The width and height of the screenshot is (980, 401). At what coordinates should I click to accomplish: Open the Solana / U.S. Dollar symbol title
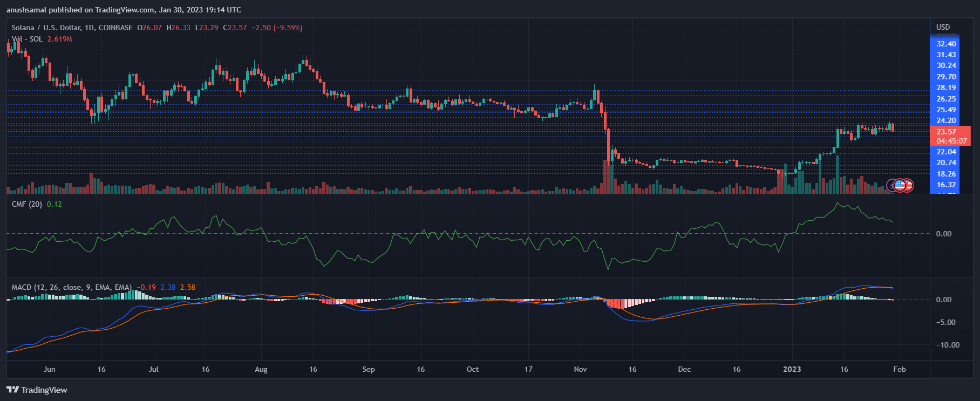click(72, 28)
